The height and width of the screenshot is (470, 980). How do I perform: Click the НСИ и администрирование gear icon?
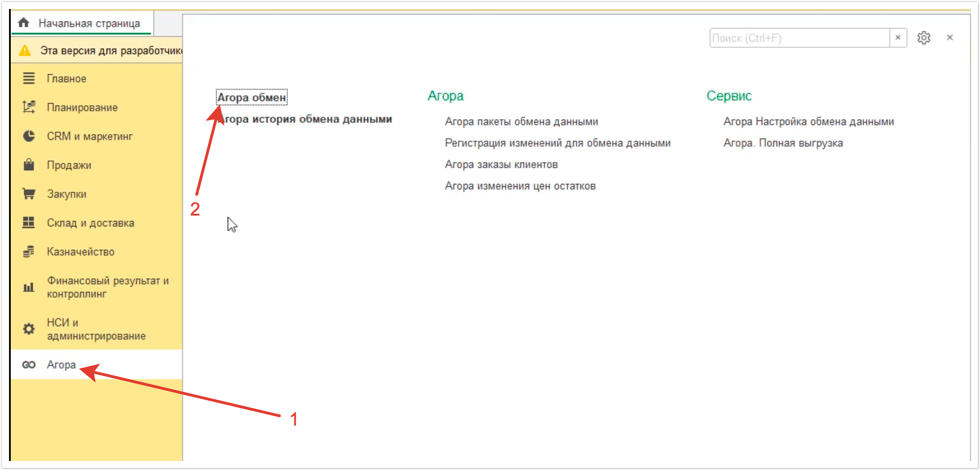pyautogui.click(x=28, y=329)
